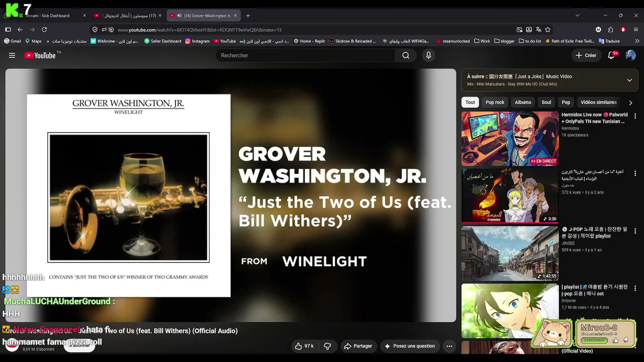
Task: Click the YouTube search magnifier button
Action: pos(406,55)
